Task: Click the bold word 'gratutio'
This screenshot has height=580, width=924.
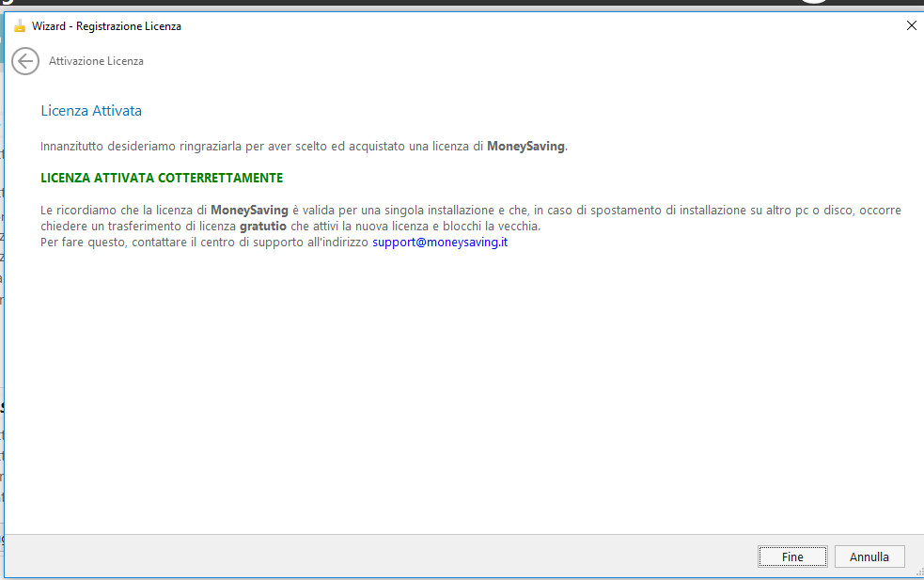Action: 263,227
